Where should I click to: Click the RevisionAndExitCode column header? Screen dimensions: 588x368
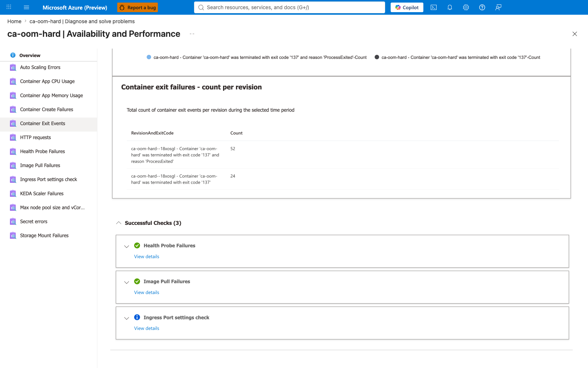(152, 133)
